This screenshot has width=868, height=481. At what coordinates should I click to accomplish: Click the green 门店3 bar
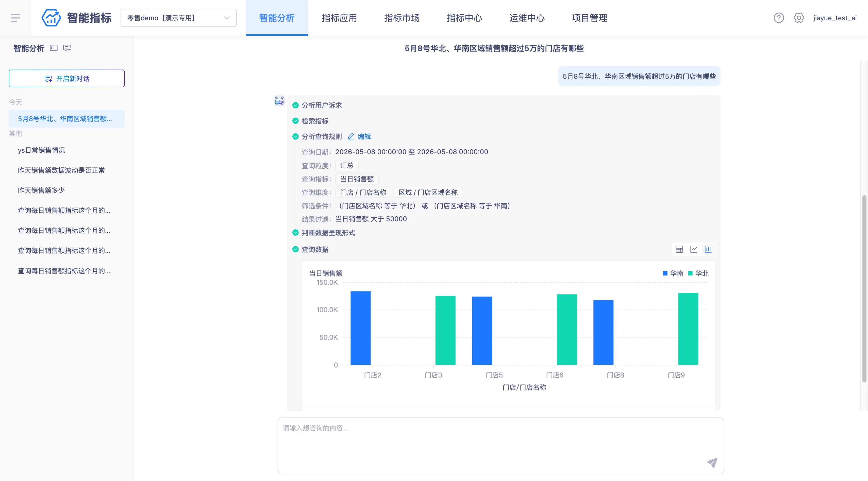tap(445, 330)
